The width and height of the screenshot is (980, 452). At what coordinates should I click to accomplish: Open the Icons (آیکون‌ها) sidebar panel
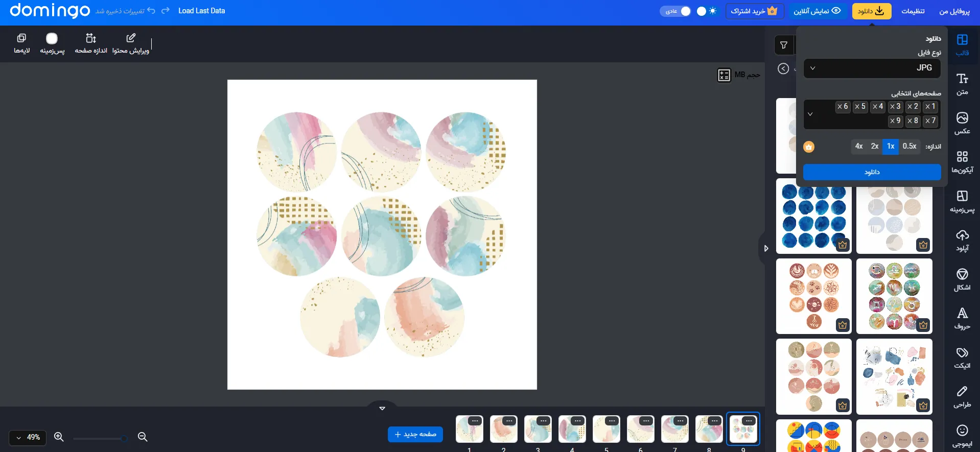(x=962, y=162)
